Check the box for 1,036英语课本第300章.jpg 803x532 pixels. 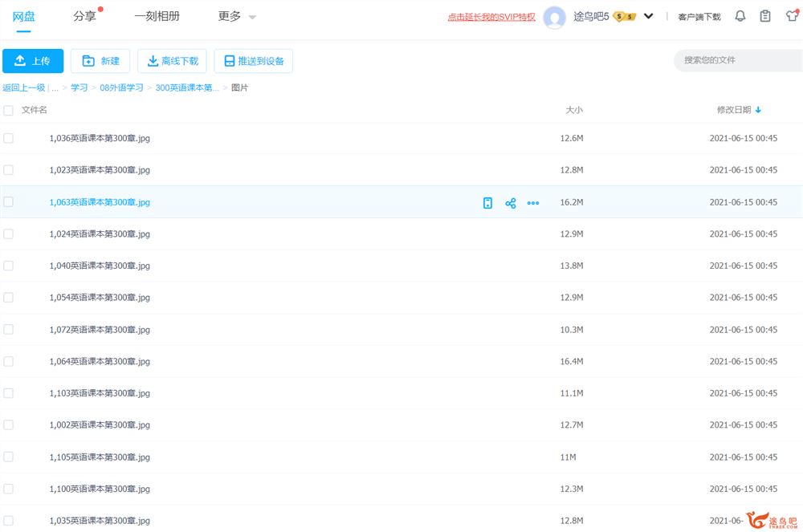click(8, 138)
